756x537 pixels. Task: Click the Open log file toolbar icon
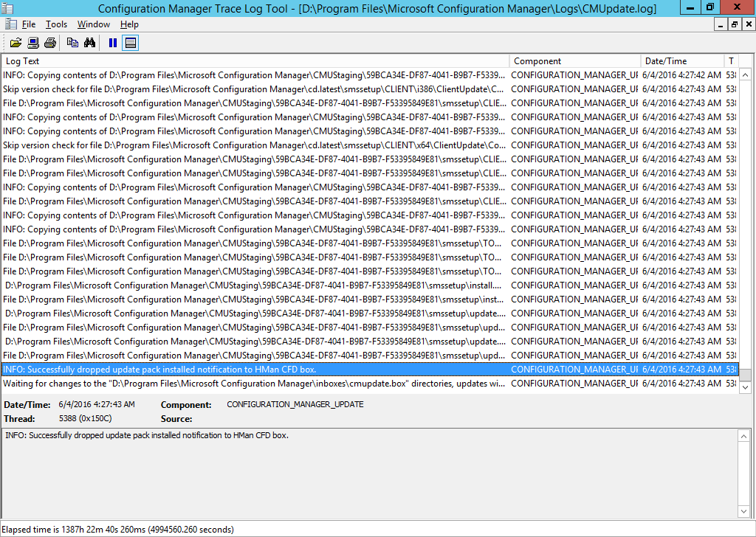coord(16,43)
